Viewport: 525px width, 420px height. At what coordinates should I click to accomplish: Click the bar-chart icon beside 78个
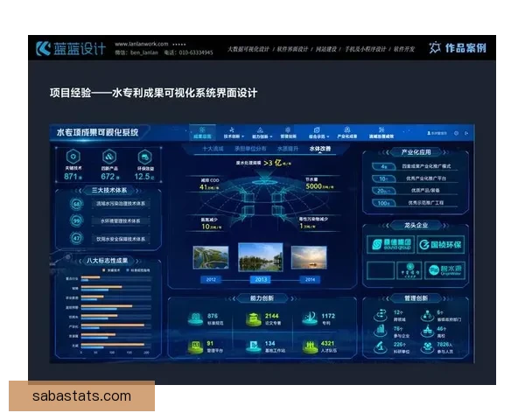(381, 331)
